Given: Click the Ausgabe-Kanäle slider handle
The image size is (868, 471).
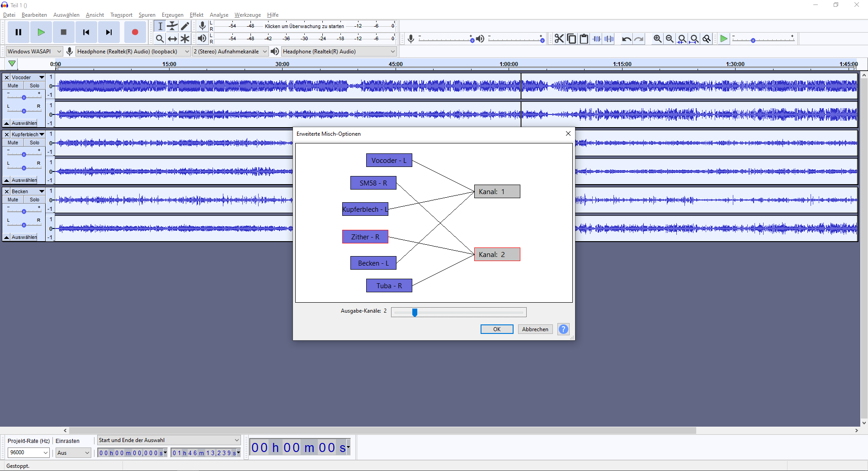Looking at the screenshot, I should click(x=415, y=312).
